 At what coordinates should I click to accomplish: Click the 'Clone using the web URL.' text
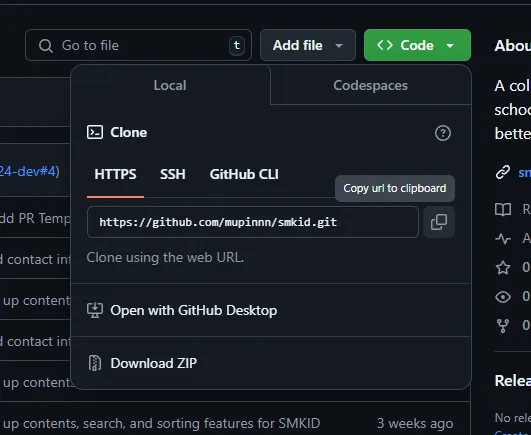[165, 257]
